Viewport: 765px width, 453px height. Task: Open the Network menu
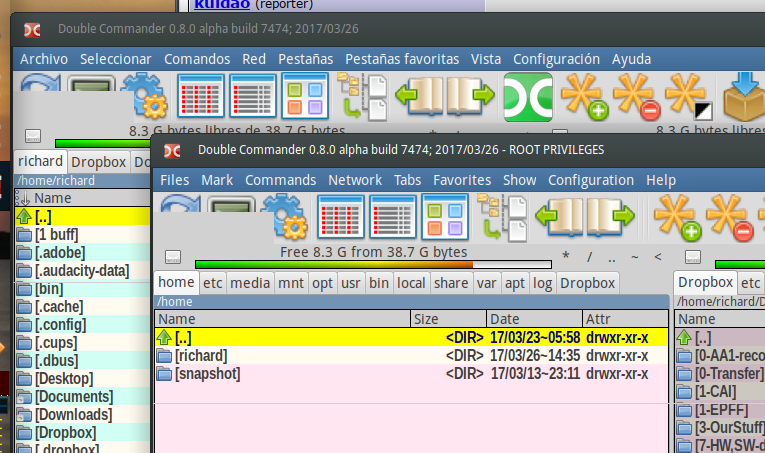[355, 180]
